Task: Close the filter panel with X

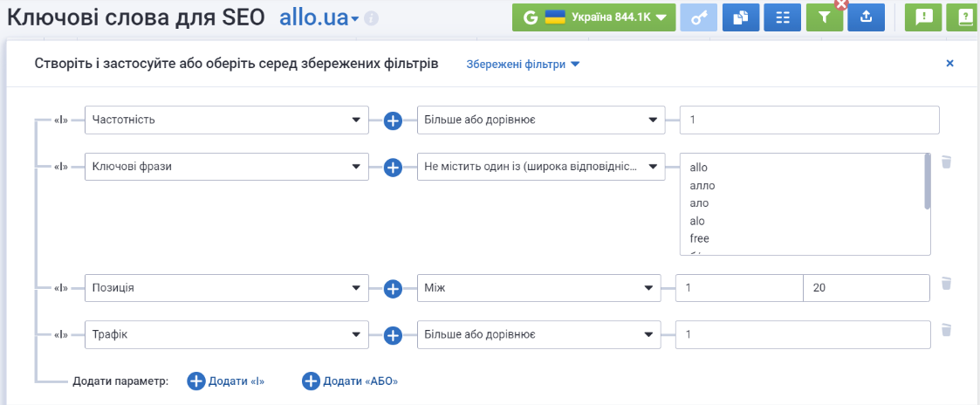Action: point(950,63)
